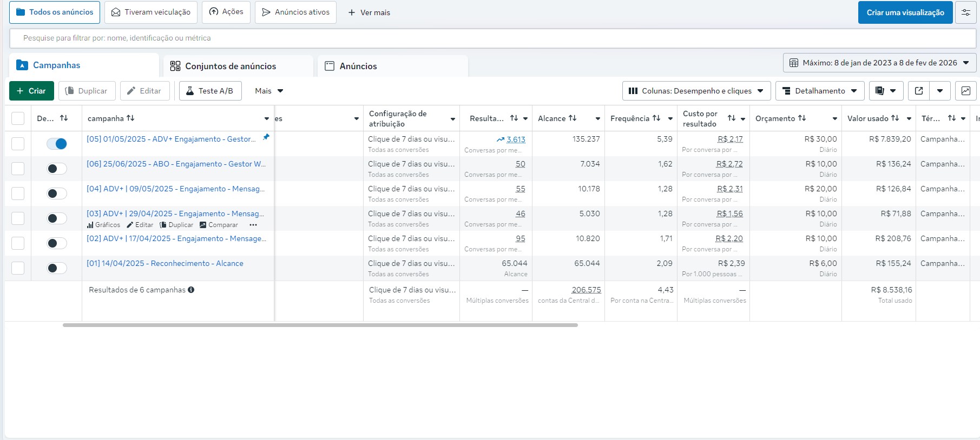Click the charts view icon button
The height and width of the screenshot is (440, 980).
(965, 91)
